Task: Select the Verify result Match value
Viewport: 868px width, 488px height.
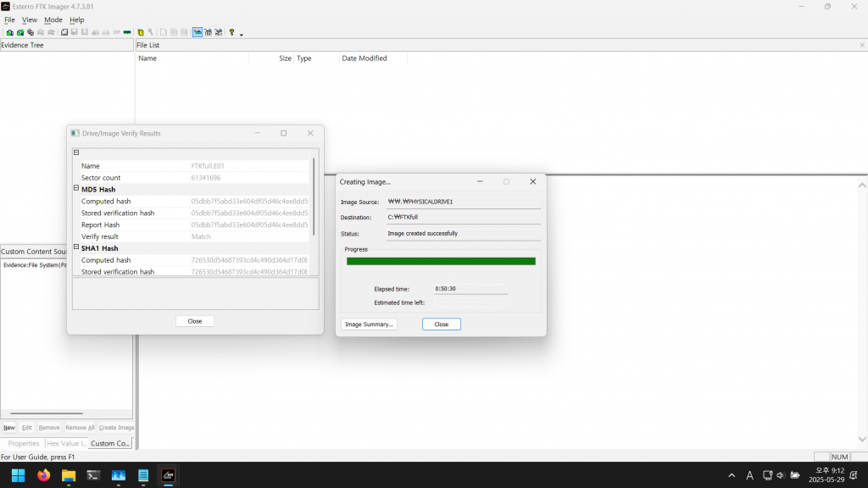Action: 201,236
